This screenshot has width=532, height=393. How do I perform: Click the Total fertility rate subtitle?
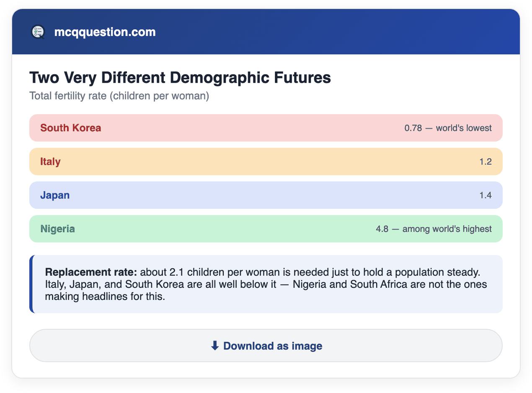click(119, 96)
